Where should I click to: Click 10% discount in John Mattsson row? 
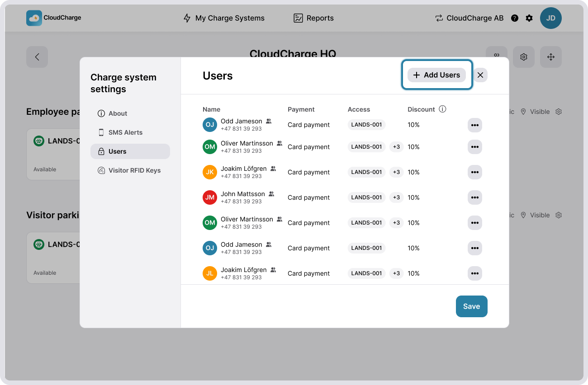[x=413, y=197]
